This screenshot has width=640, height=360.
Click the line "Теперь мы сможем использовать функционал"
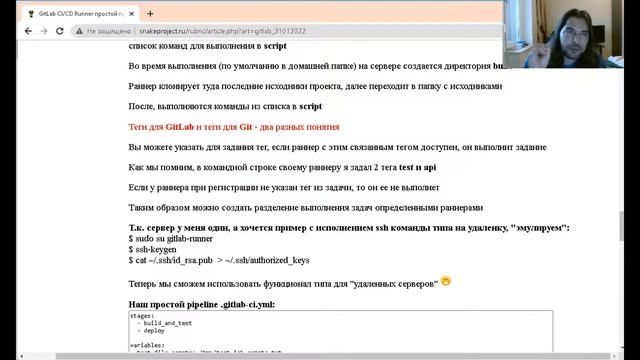[x=283, y=284]
